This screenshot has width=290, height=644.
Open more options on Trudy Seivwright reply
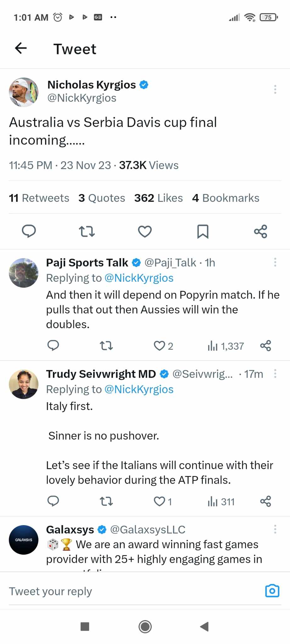click(275, 374)
